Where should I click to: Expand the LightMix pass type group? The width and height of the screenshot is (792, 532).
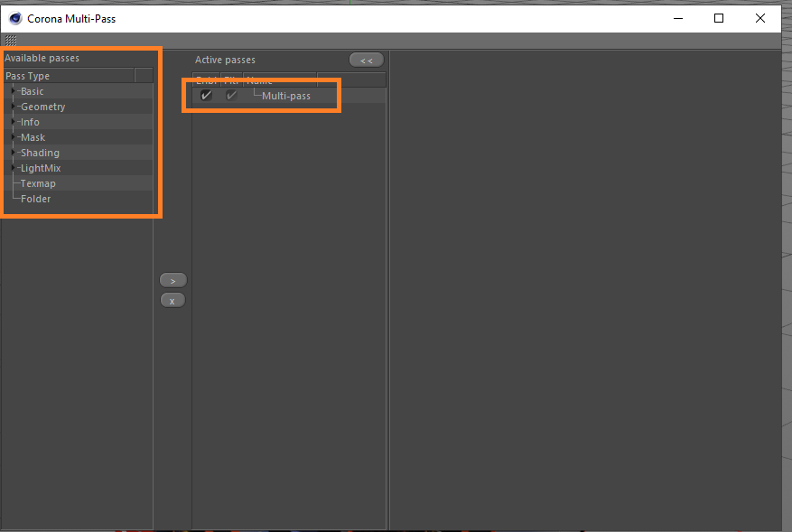[x=14, y=167]
